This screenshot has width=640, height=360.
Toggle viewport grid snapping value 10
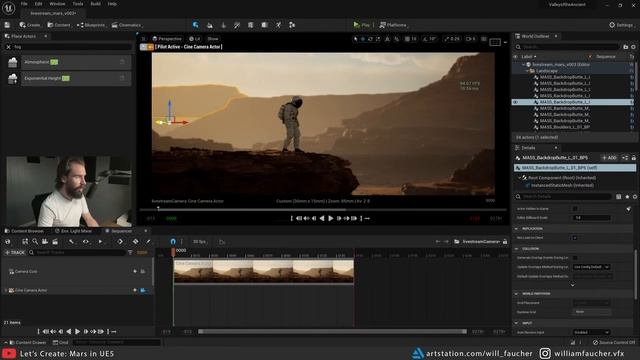point(411,39)
